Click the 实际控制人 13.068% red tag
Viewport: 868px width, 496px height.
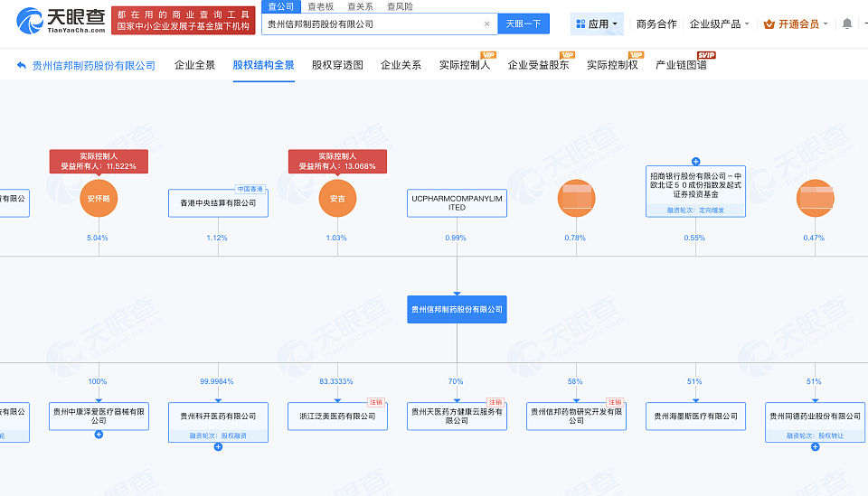(x=337, y=161)
